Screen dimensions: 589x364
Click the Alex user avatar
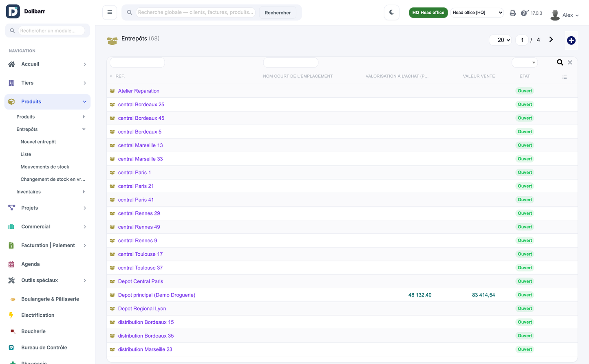[555, 15]
